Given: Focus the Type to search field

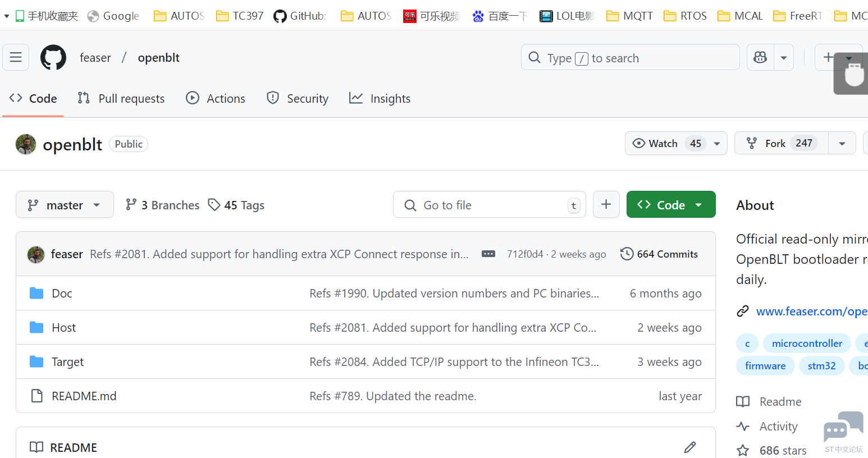Looking at the screenshot, I should click(x=631, y=57).
